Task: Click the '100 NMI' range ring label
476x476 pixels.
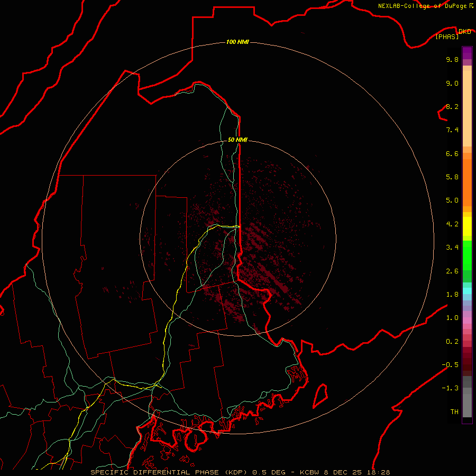Action: tap(237, 42)
